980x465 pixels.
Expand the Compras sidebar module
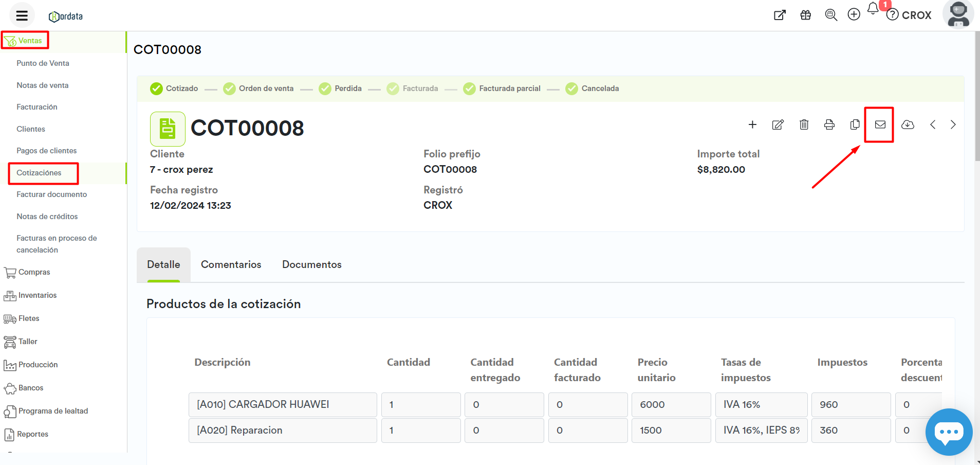[x=34, y=272]
